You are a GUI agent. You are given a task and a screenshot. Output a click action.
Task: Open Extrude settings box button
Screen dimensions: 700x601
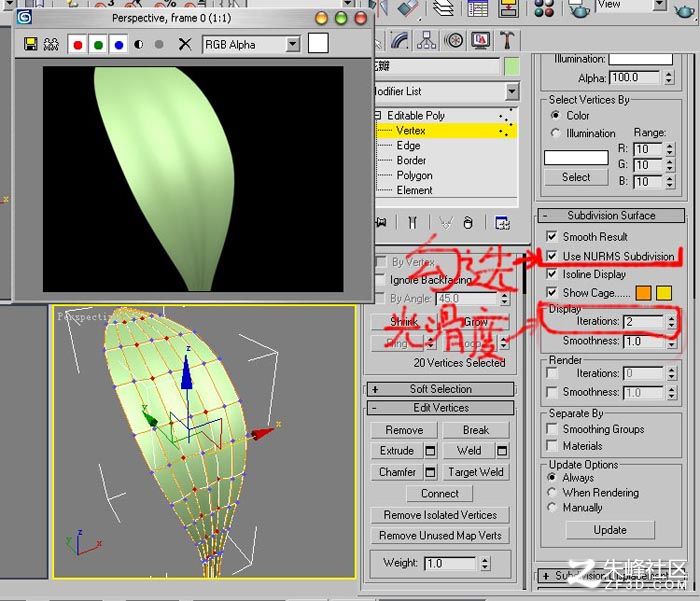click(x=430, y=451)
